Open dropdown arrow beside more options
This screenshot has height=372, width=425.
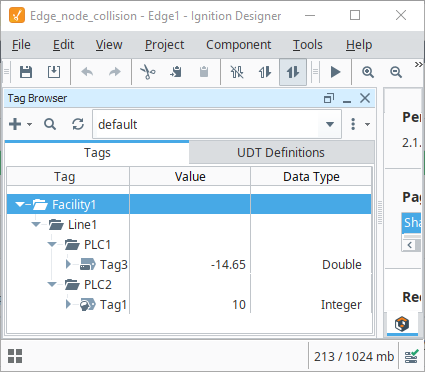[x=367, y=124]
